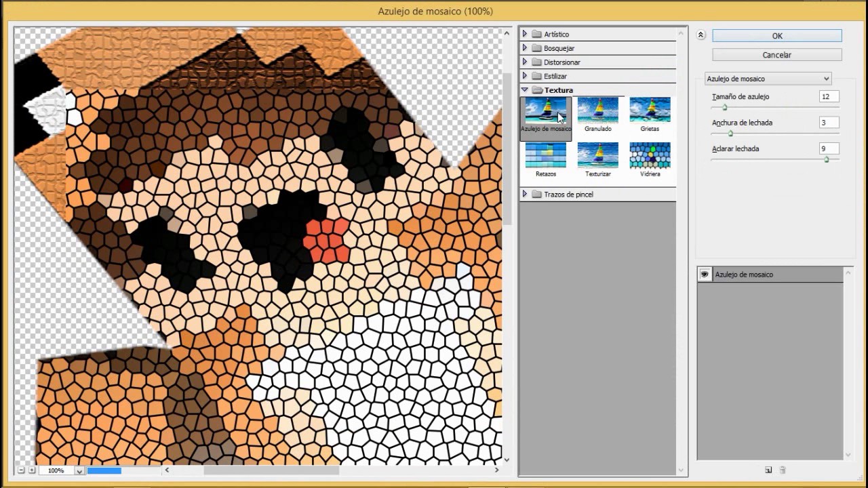This screenshot has width=868, height=488.
Task: Click the preview scroll down arrow
Action: [507, 460]
